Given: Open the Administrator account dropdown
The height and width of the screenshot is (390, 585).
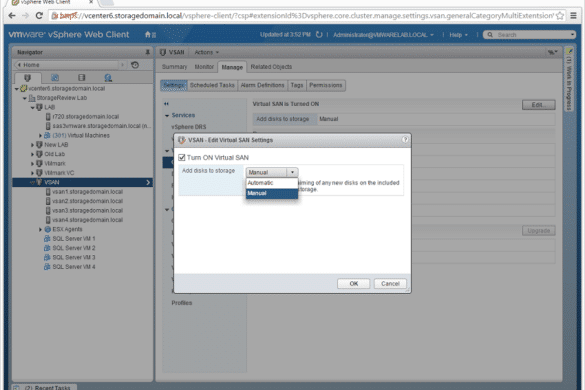Looking at the screenshot, I should 383,35.
